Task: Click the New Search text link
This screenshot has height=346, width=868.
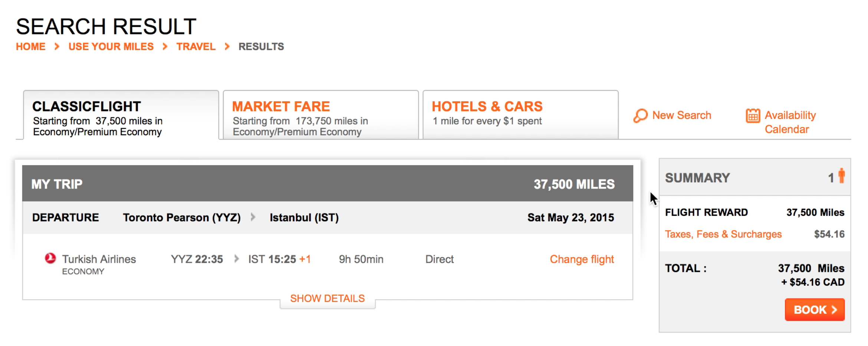Action: point(682,115)
